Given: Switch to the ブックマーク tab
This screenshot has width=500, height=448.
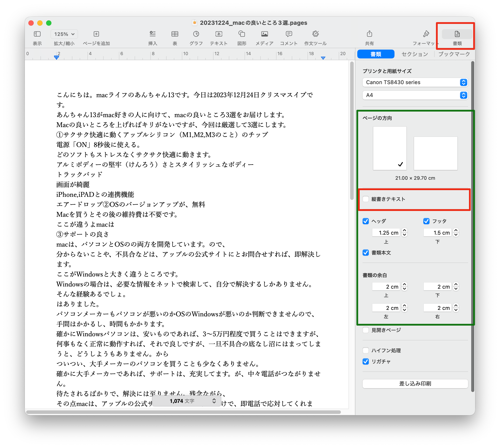Looking at the screenshot, I should 454,54.
